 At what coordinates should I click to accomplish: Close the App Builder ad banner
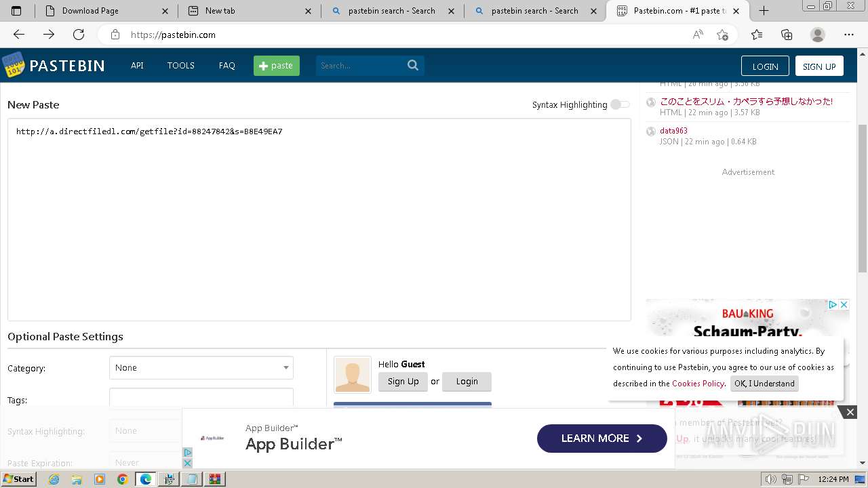point(850,412)
